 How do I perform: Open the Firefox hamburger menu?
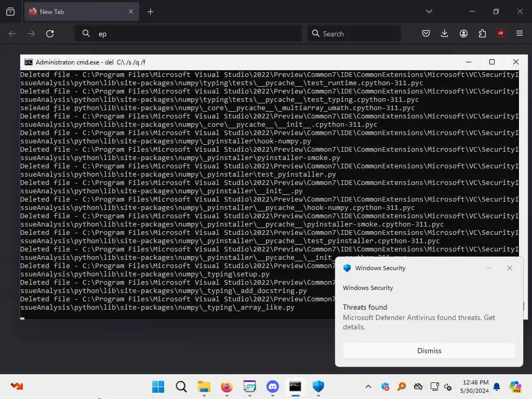pos(520,33)
